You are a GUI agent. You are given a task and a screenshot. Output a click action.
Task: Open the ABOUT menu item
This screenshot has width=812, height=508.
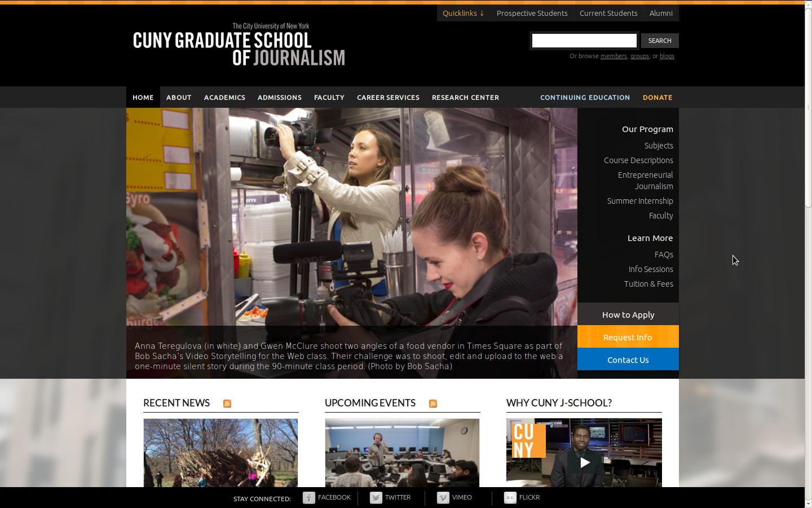(179, 97)
